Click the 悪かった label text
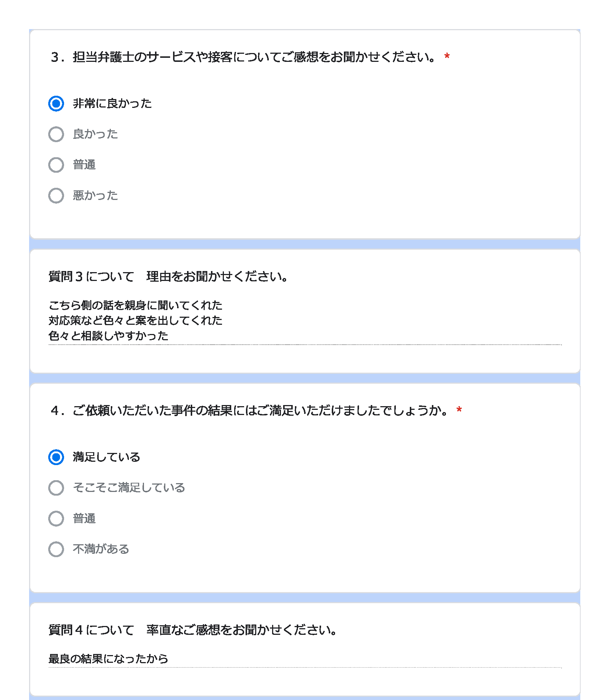 95,196
